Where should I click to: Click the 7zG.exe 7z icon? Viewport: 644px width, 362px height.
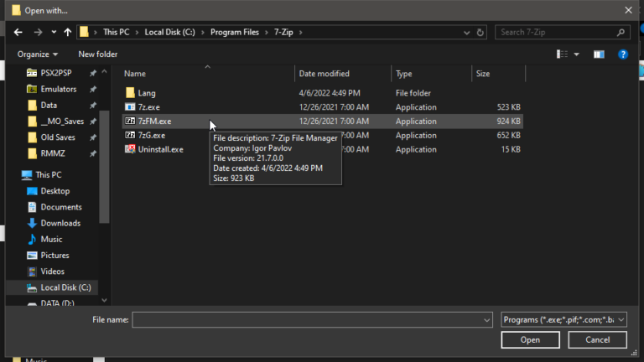[x=130, y=135]
